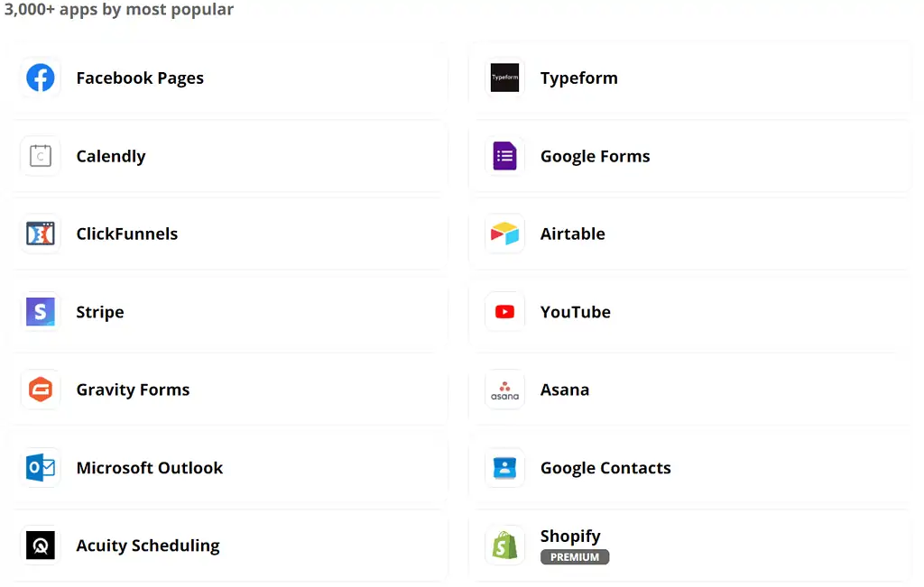Open the Shopify app link

click(x=570, y=537)
